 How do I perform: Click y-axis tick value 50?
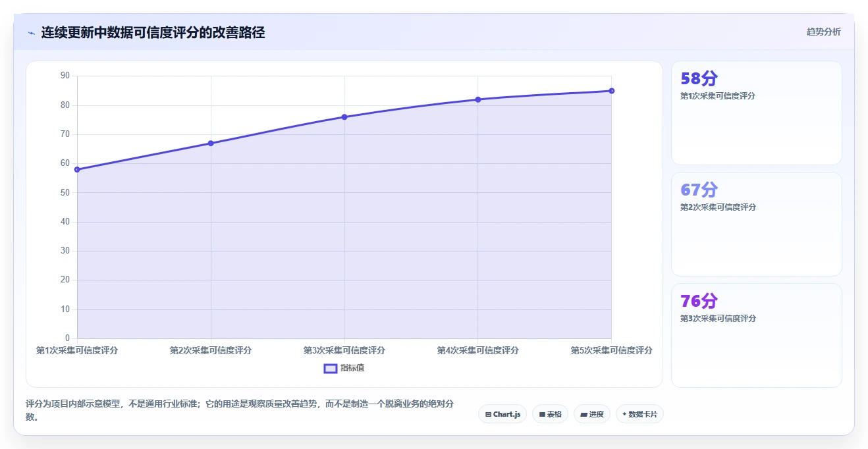coord(65,192)
